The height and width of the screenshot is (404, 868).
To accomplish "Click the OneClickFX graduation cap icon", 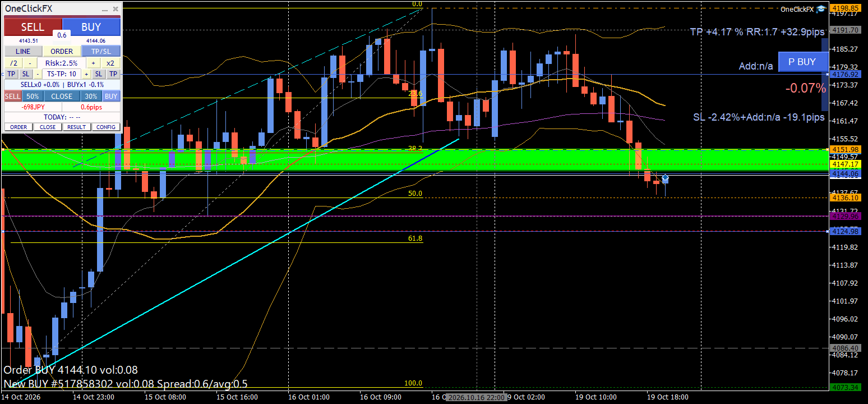I will [x=821, y=9].
